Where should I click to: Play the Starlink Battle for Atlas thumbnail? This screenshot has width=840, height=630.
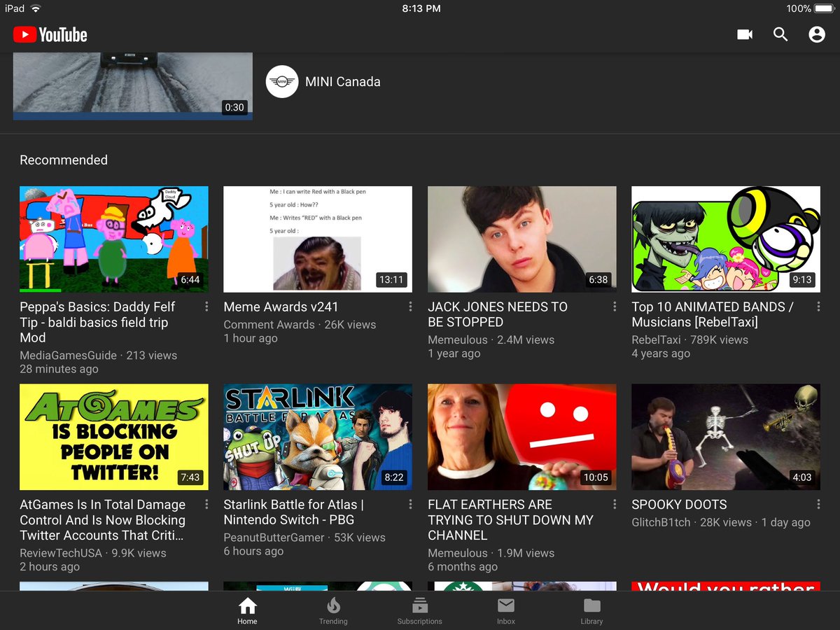pyautogui.click(x=318, y=437)
